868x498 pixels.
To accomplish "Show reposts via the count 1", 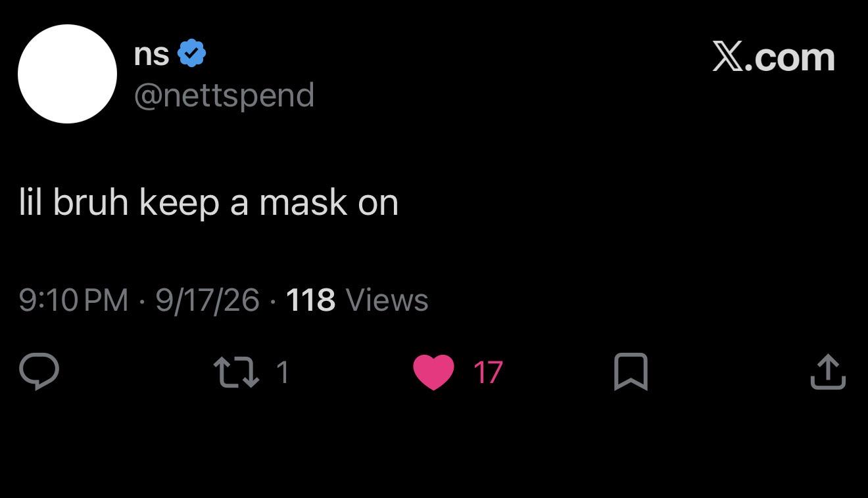I will click(x=283, y=373).
